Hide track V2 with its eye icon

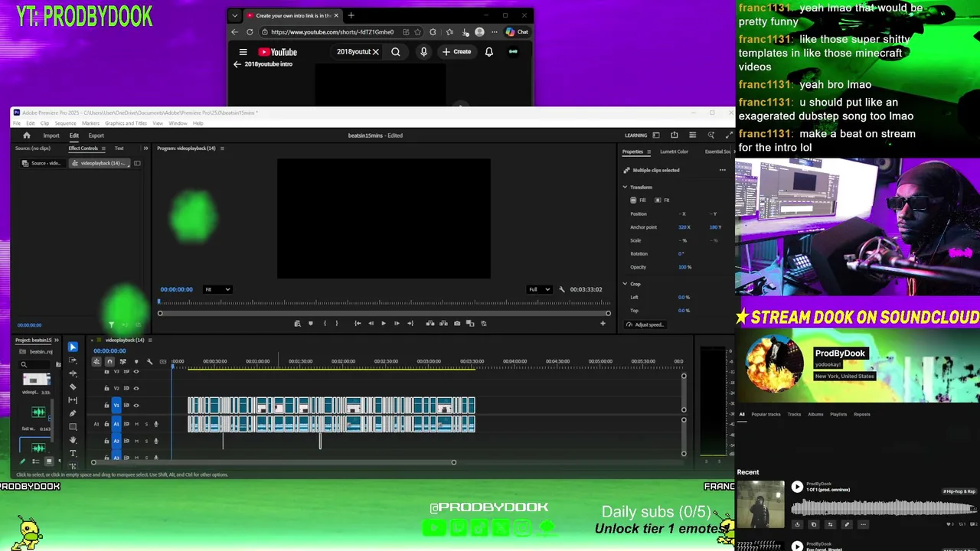[x=136, y=388]
